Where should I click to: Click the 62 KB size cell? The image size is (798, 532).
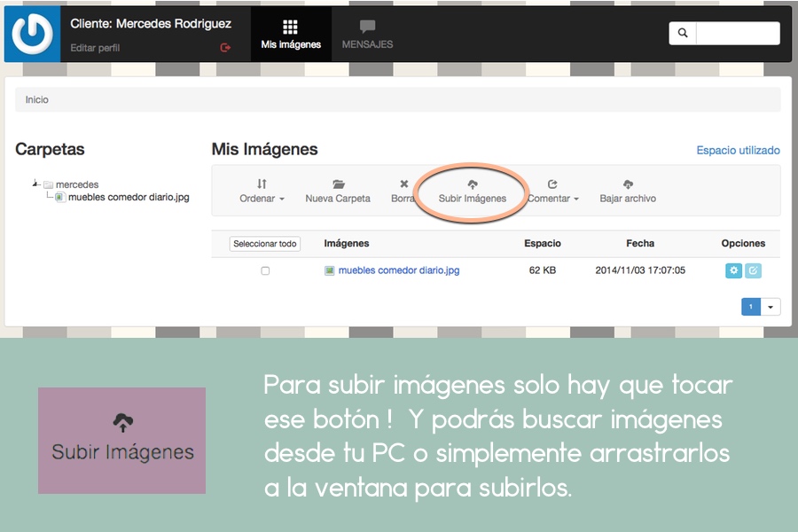(x=543, y=270)
